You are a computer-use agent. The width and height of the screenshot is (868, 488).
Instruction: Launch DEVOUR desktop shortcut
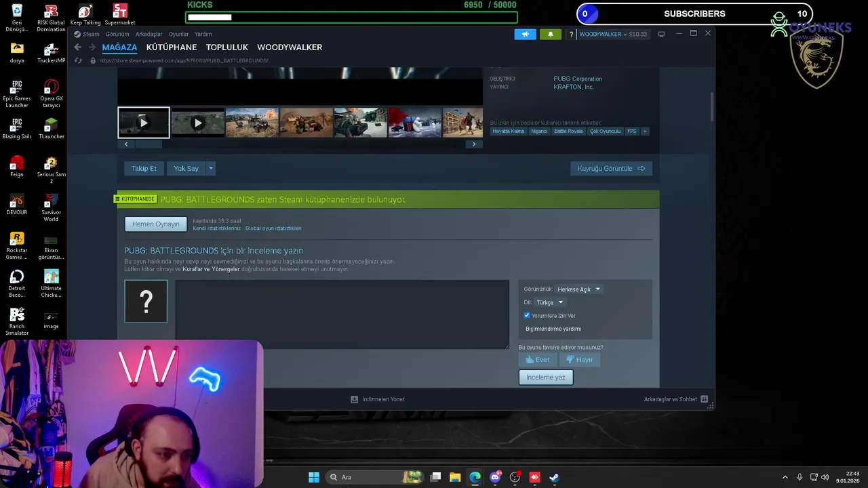click(17, 205)
